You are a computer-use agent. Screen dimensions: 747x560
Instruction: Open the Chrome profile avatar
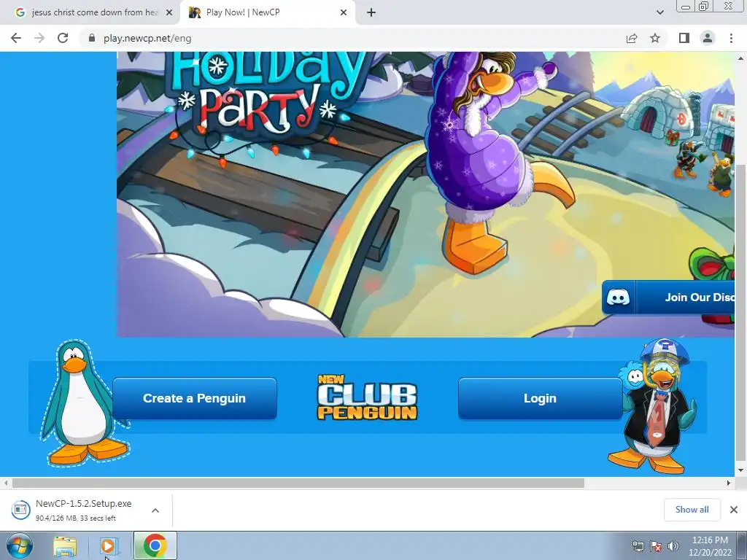tap(708, 38)
